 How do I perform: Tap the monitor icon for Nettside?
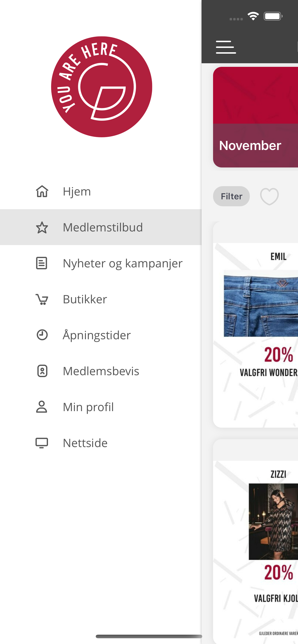(42, 443)
